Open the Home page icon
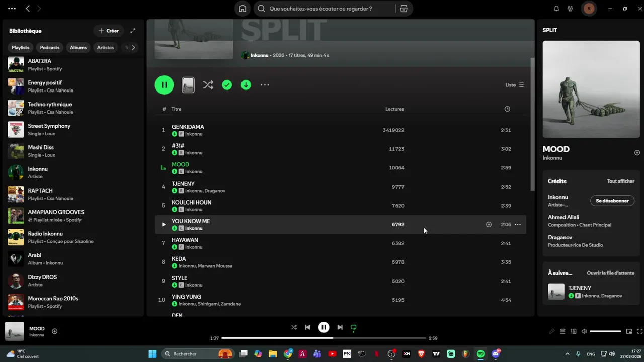Image resolution: width=644 pixels, height=362 pixels. (x=243, y=9)
